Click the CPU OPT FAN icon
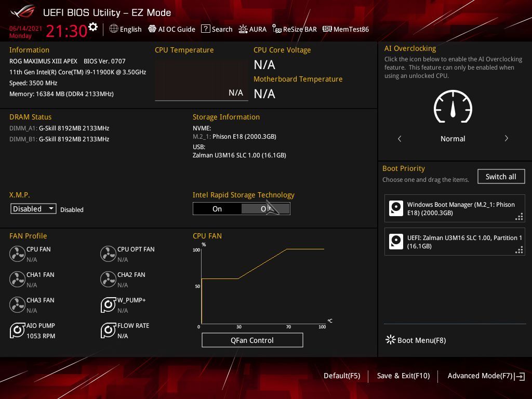The image size is (532, 399). click(x=108, y=254)
